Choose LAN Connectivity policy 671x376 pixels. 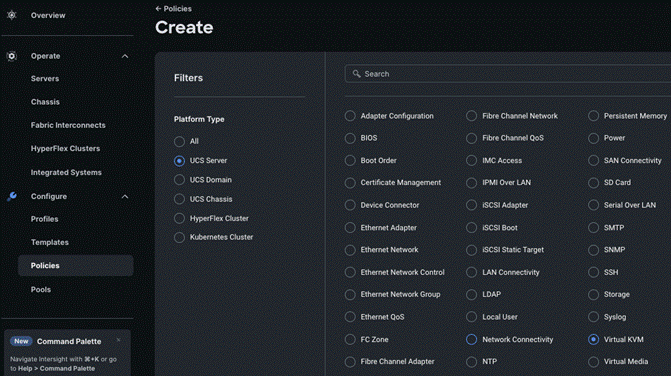(472, 272)
